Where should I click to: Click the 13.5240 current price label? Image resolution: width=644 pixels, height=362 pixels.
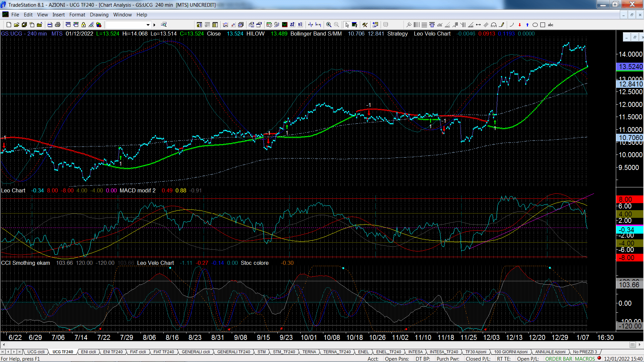click(x=630, y=67)
